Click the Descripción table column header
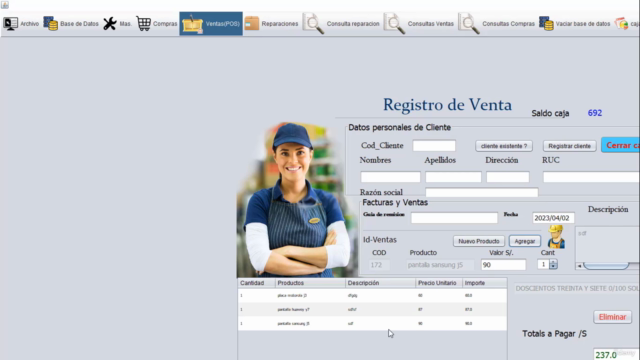The image size is (640, 360). [380, 283]
